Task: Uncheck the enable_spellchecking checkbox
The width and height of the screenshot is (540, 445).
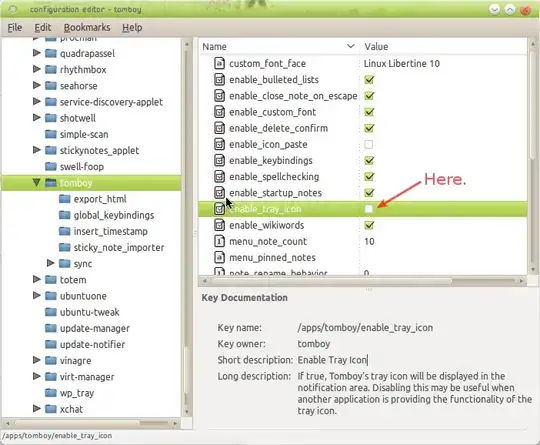Action: pyautogui.click(x=369, y=177)
